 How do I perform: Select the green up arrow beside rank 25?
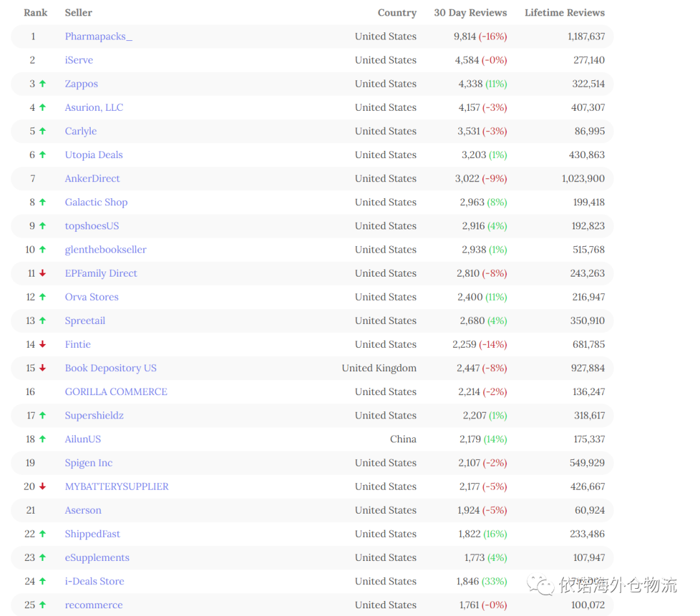click(x=43, y=604)
